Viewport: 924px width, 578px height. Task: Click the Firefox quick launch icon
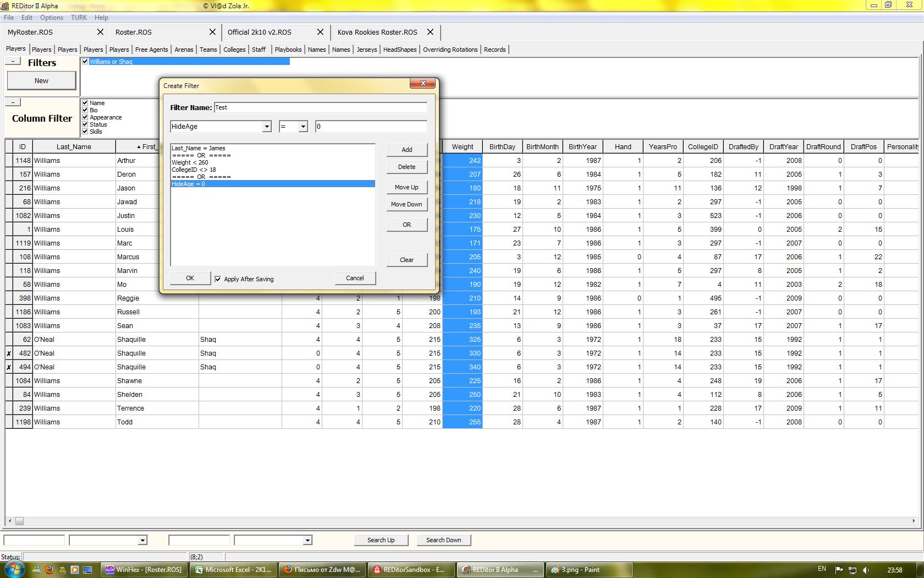pyautogui.click(x=50, y=570)
